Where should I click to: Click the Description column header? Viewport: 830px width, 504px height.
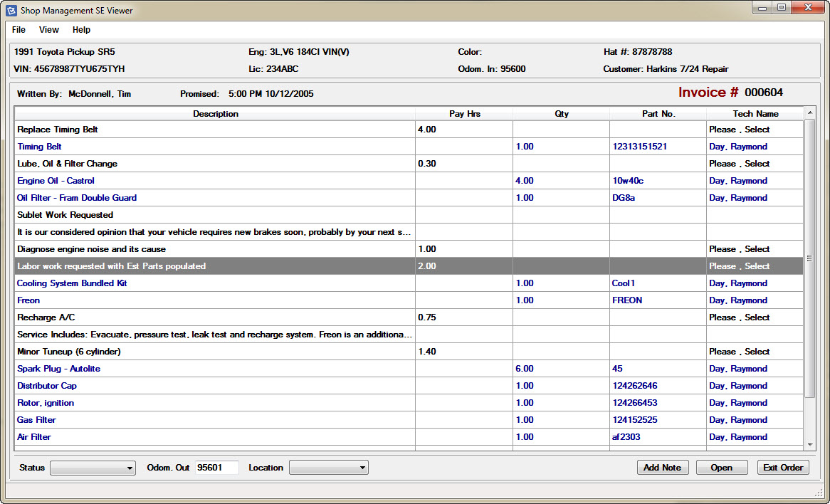pos(216,114)
